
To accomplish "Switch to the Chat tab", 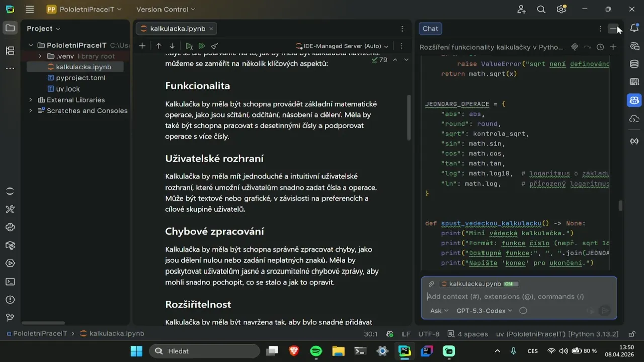I will pos(430,29).
